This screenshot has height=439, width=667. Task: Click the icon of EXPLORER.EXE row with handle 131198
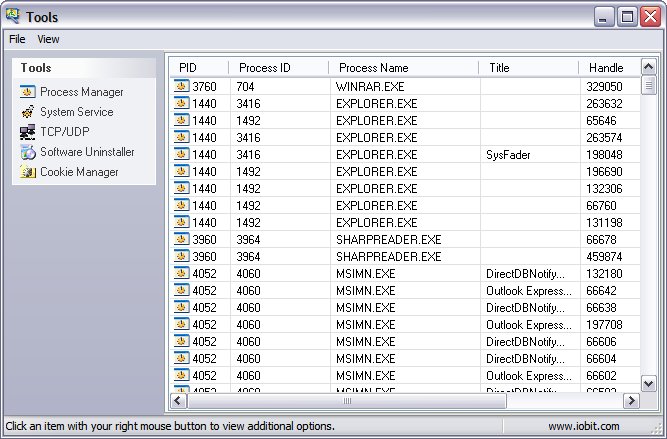182,222
